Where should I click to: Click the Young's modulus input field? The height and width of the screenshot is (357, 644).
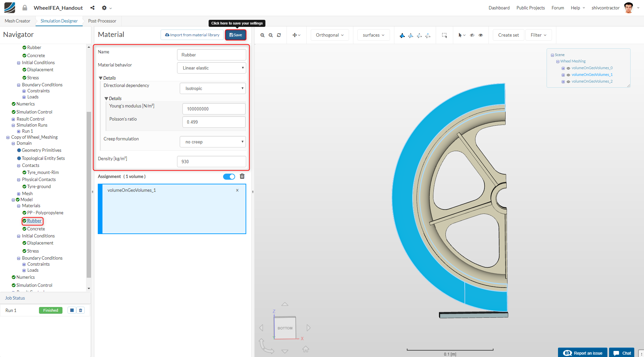coord(214,109)
